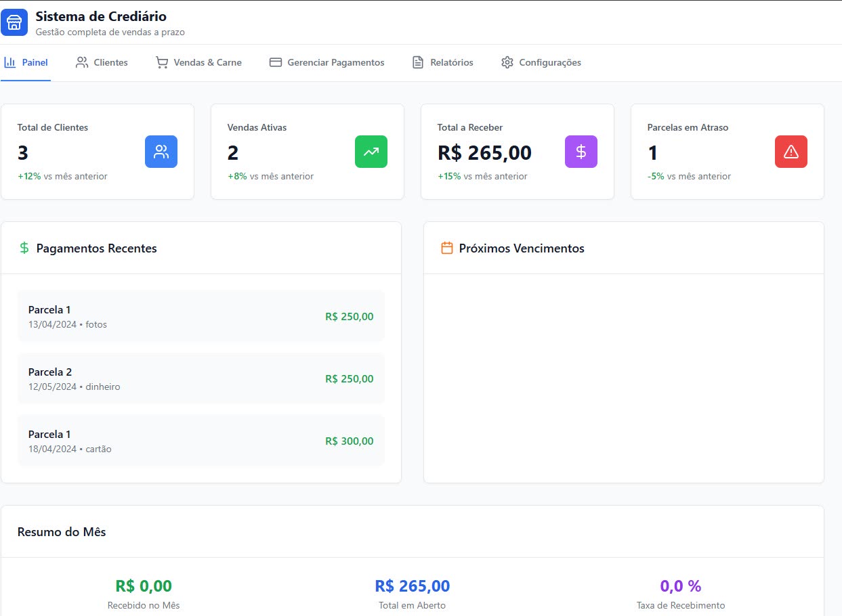Click the R$ 300,00 amount

coord(350,441)
